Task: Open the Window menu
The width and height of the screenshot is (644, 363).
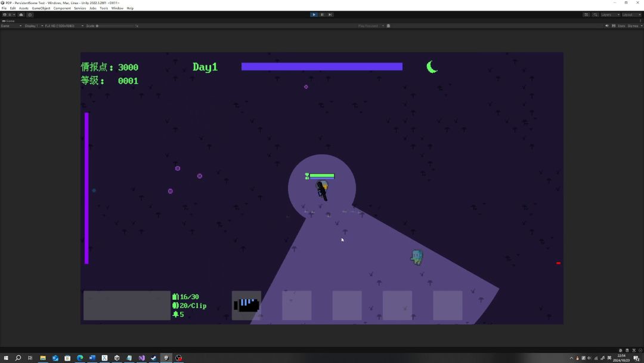Action: click(x=117, y=8)
